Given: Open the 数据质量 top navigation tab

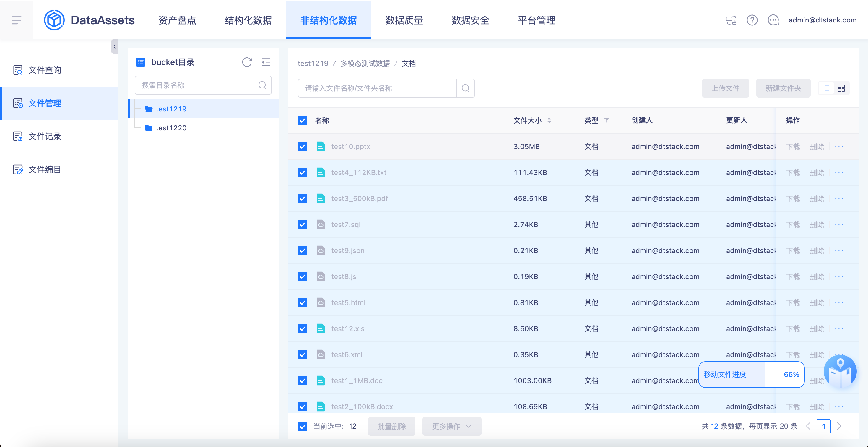Looking at the screenshot, I should coord(404,20).
